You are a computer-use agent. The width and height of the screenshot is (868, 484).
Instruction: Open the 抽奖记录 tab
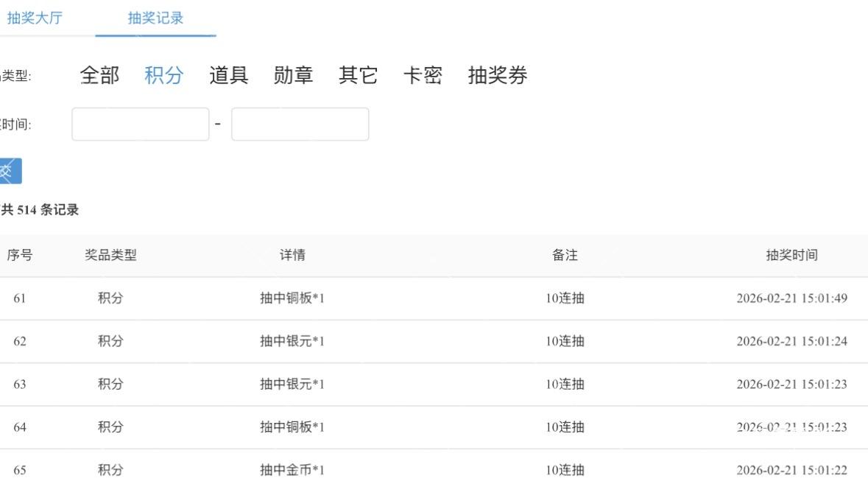point(155,18)
